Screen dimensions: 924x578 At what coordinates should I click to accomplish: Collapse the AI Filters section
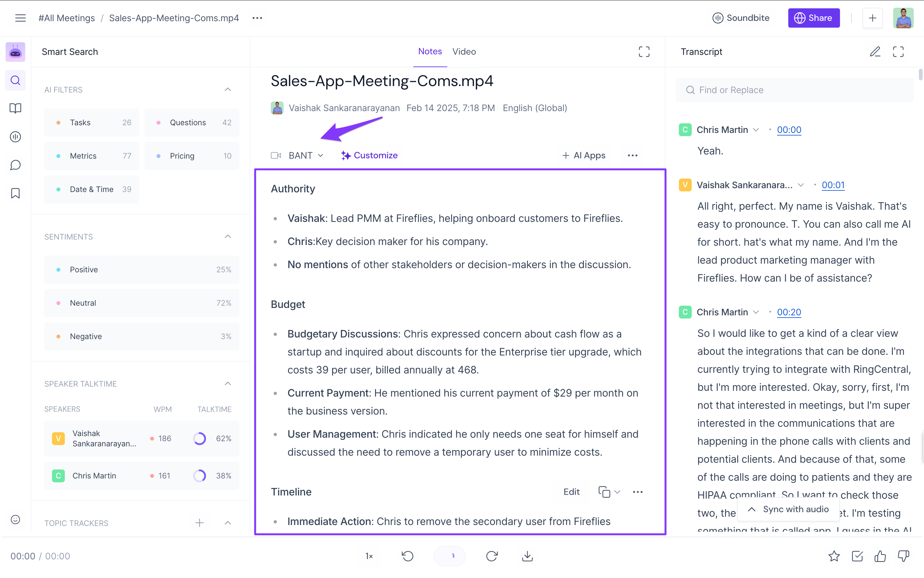click(x=227, y=90)
